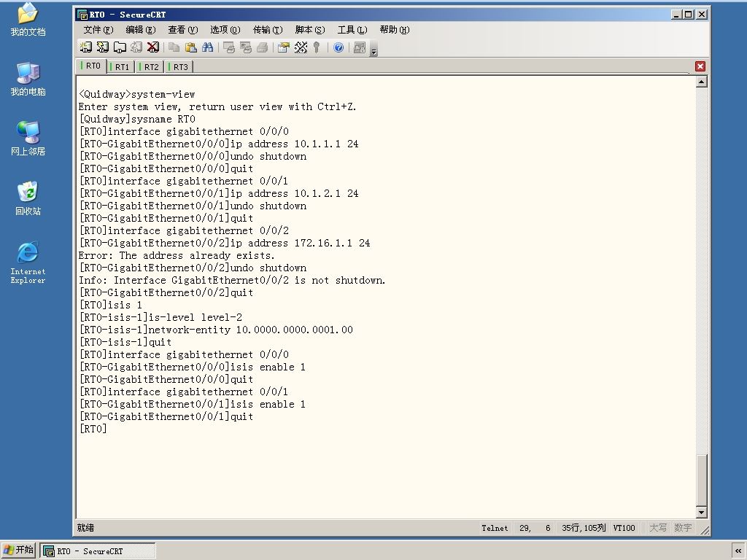Click the Disconnect red X icon

point(153,47)
